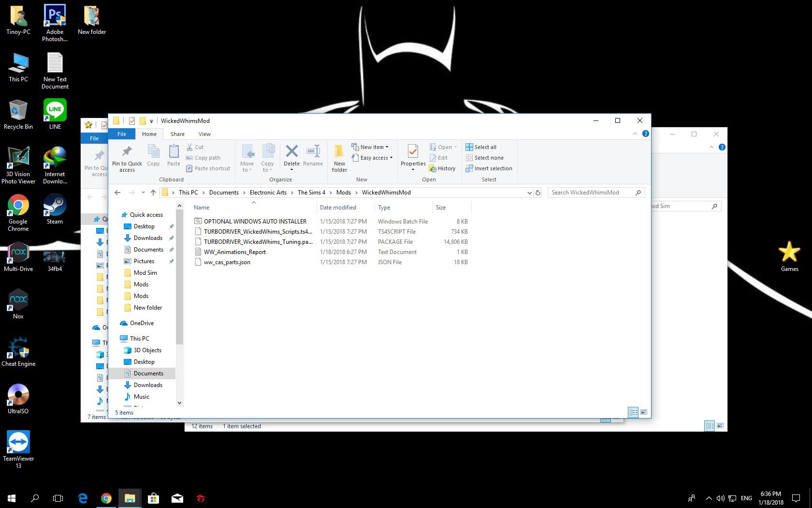Open the File menu tab
The width and height of the screenshot is (812, 508).
point(122,134)
